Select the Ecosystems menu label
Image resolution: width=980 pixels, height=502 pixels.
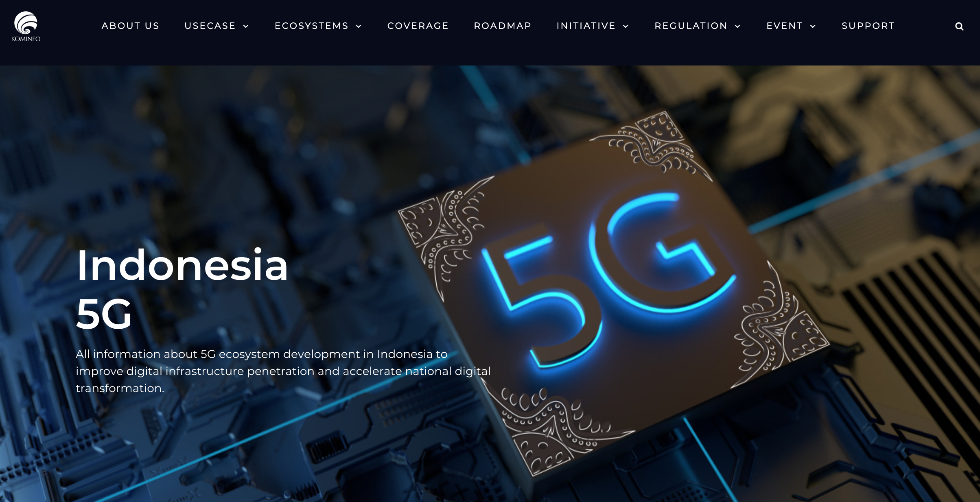tap(312, 26)
